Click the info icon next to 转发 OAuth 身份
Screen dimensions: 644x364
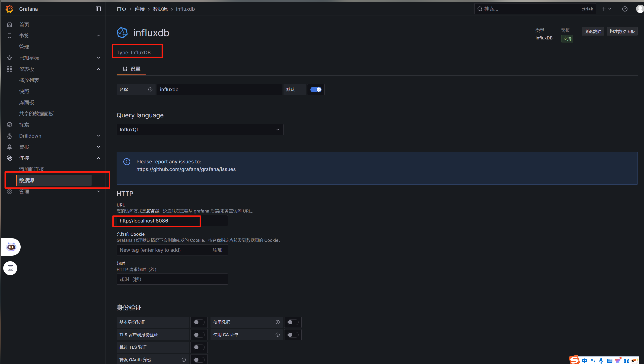184,360
